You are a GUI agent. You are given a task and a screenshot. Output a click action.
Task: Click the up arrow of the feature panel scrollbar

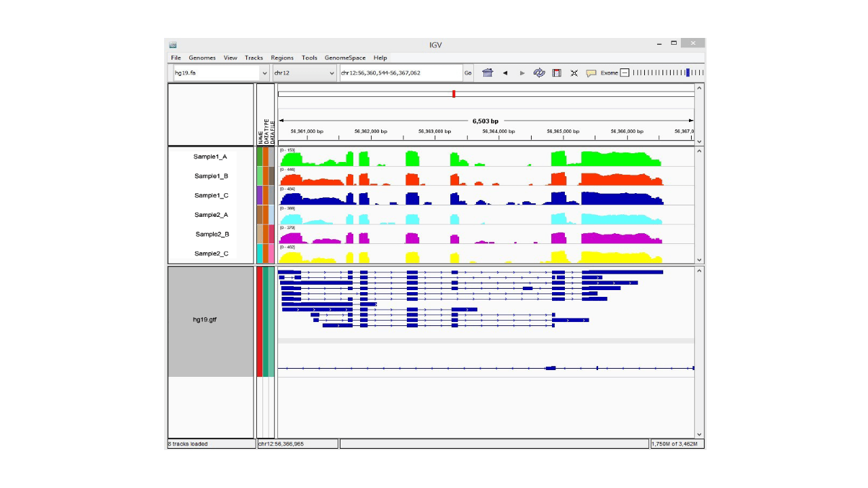[700, 270]
